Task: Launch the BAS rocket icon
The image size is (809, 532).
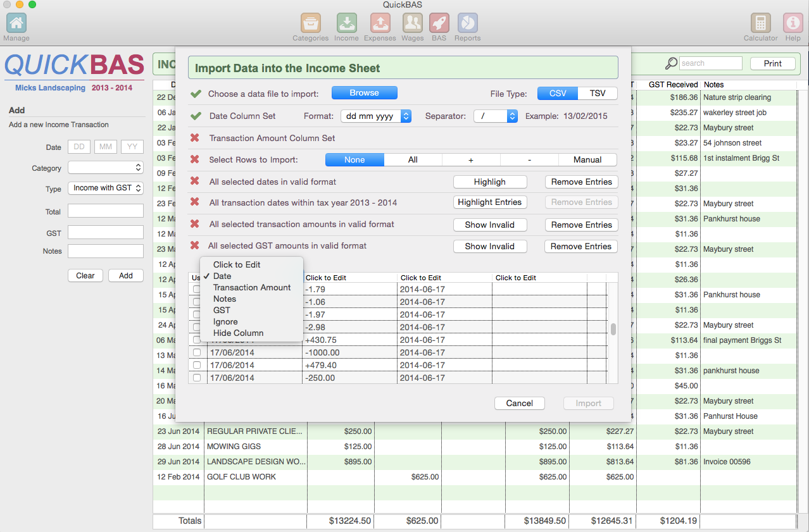Action: (x=439, y=23)
